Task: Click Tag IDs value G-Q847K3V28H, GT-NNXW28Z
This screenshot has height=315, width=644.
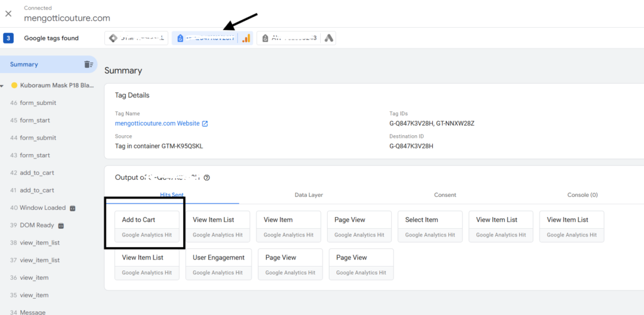Action: [x=431, y=123]
